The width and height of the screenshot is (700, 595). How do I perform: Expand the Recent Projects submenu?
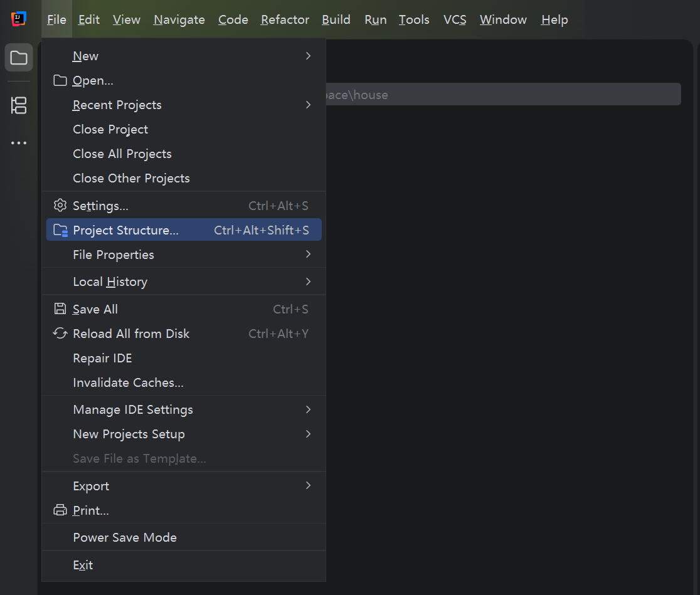pyautogui.click(x=184, y=105)
